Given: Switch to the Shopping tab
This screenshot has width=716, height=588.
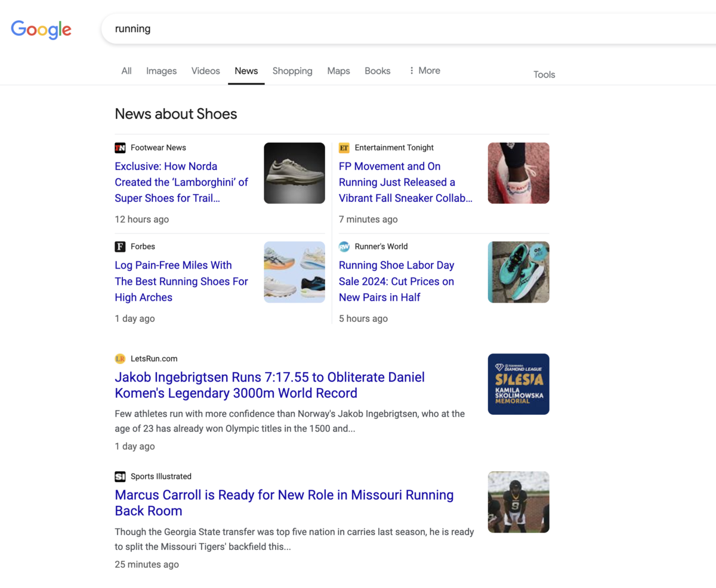Looking at the screenshot, I should coord(292,70).
